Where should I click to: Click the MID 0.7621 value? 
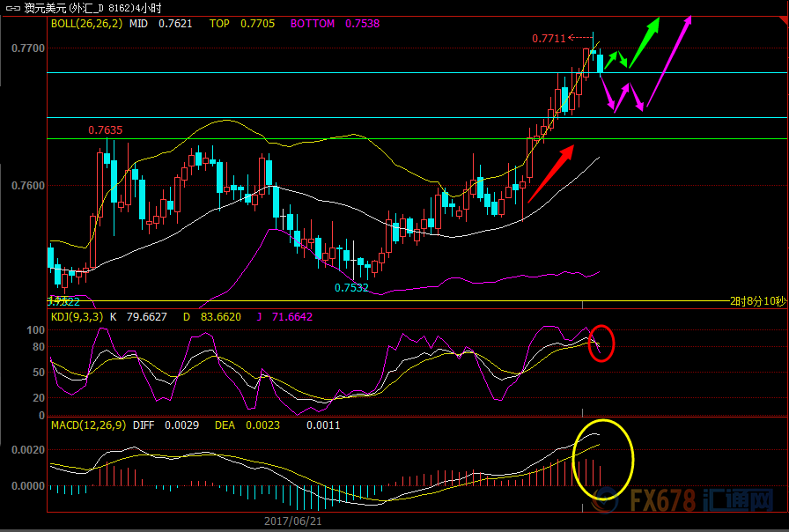(160, 24)
